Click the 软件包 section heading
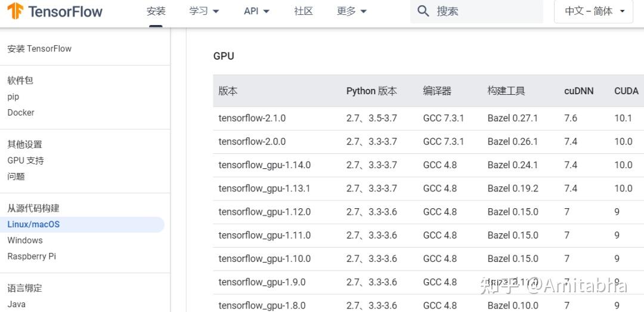The height and width of the screenshot is (312, 644). pyautogui.click(x=20, y=80)
